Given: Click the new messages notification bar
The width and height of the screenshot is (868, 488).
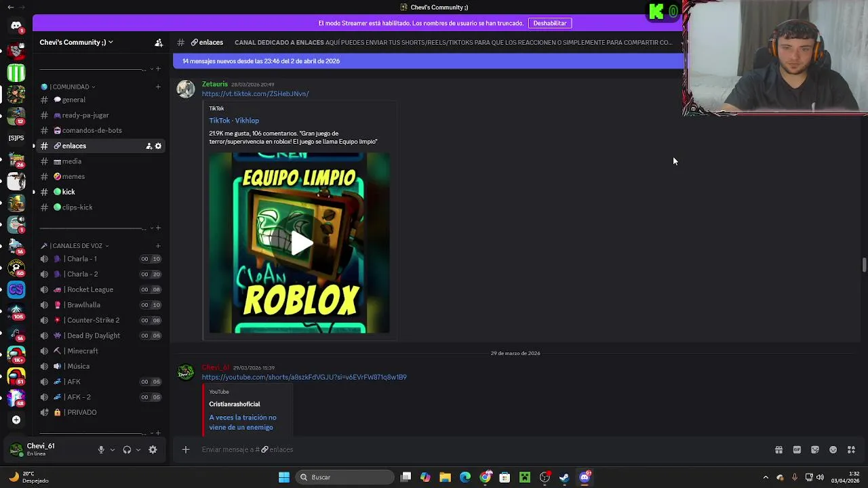Looking at the screenshot, I should coord(427,61).
